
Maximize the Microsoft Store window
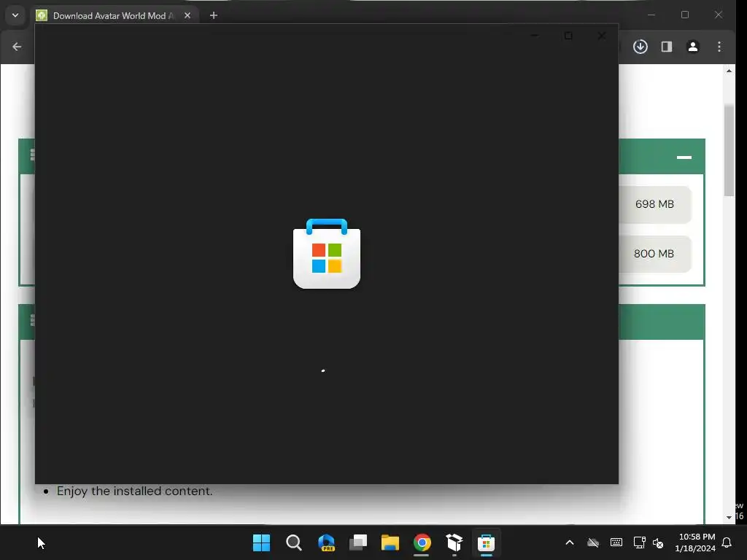click(568, 36)
